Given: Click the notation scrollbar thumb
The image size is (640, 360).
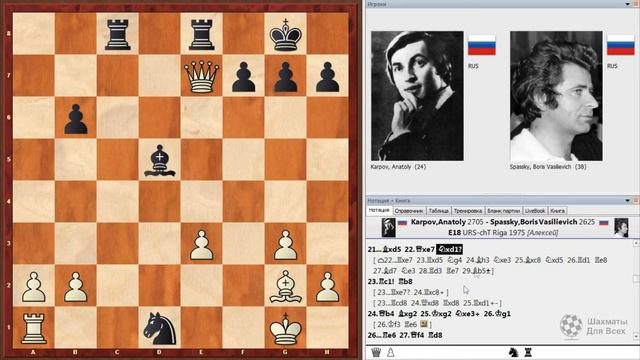Looking at the screenshot, I should point(636,279).
